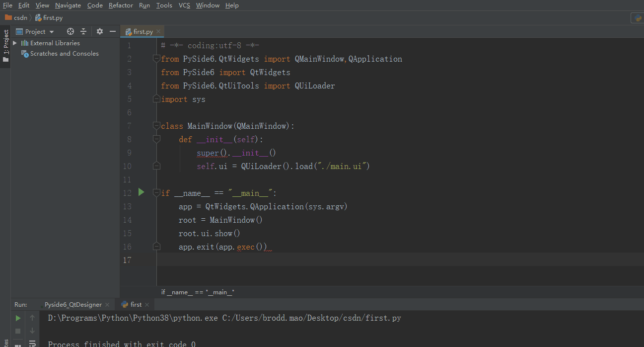Click the down arrow in Run console
This screenshot has width=644, height=347.
point(32,331)
